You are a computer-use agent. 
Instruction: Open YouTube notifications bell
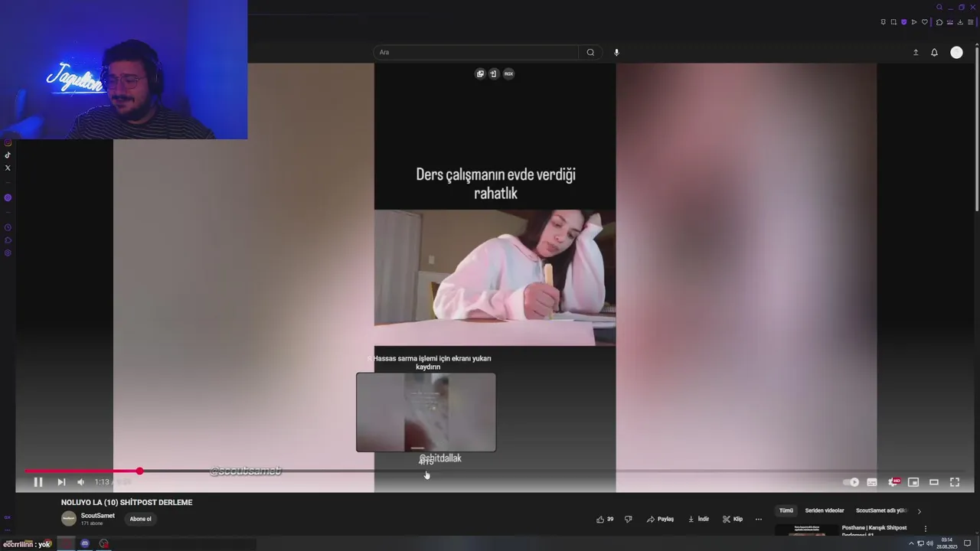point(934,52)
